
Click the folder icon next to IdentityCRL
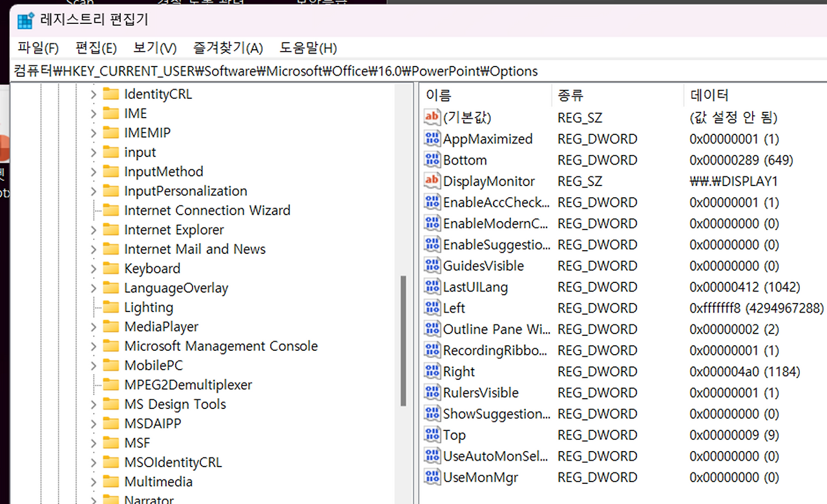[111, 94]
